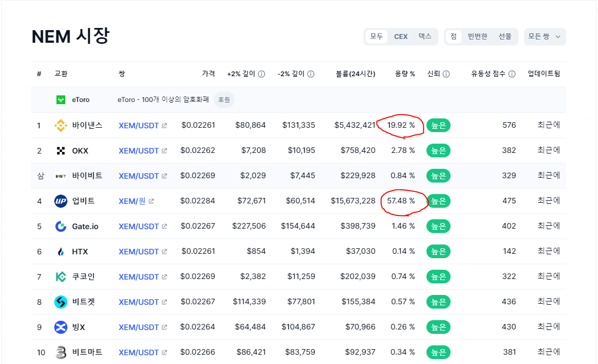Click the $0.02284 price value
This screenshot has width=598, height=364.
coord(197,201)
